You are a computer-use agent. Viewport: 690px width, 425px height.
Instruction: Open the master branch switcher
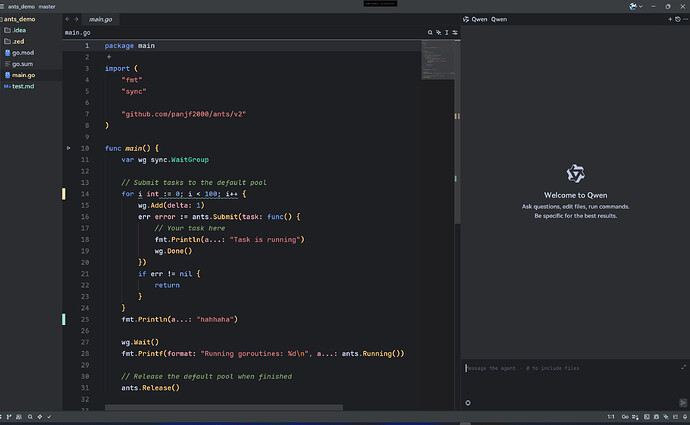47,7
